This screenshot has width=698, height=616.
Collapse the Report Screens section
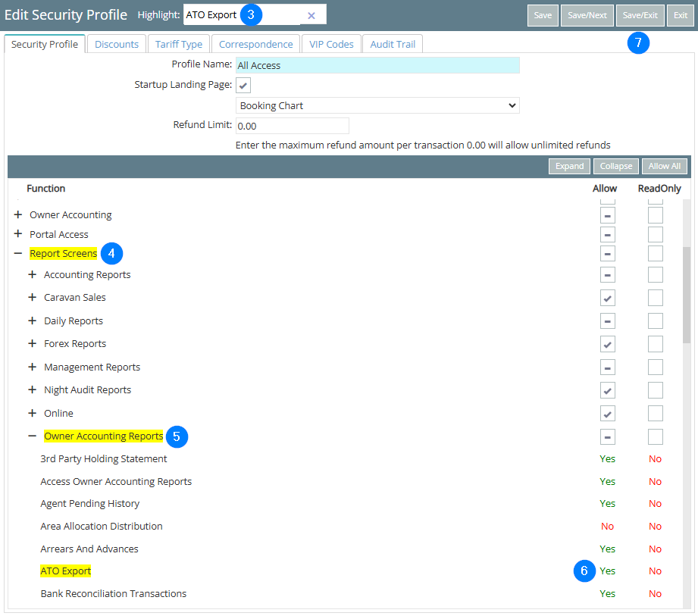[18, 254]
